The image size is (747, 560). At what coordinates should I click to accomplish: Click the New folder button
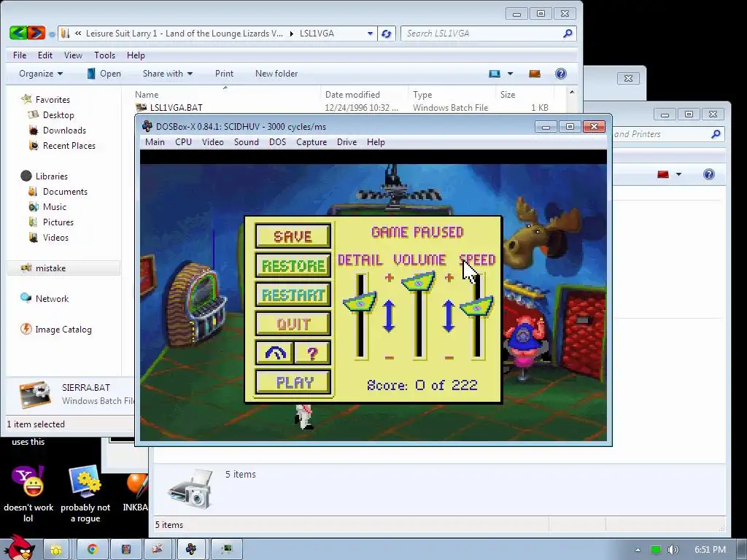click(x=276, y=74)
